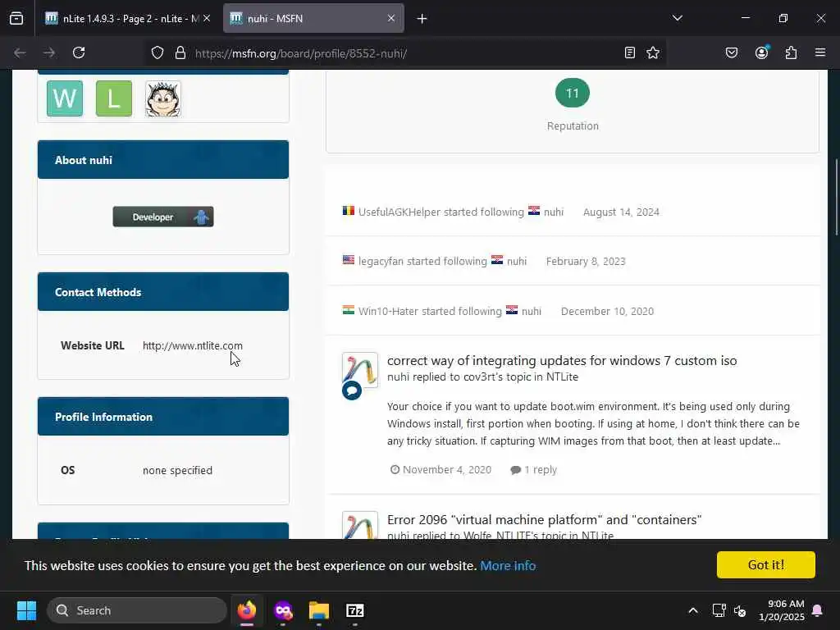Accept cookies with Got it! button

(x=766, y=564)
